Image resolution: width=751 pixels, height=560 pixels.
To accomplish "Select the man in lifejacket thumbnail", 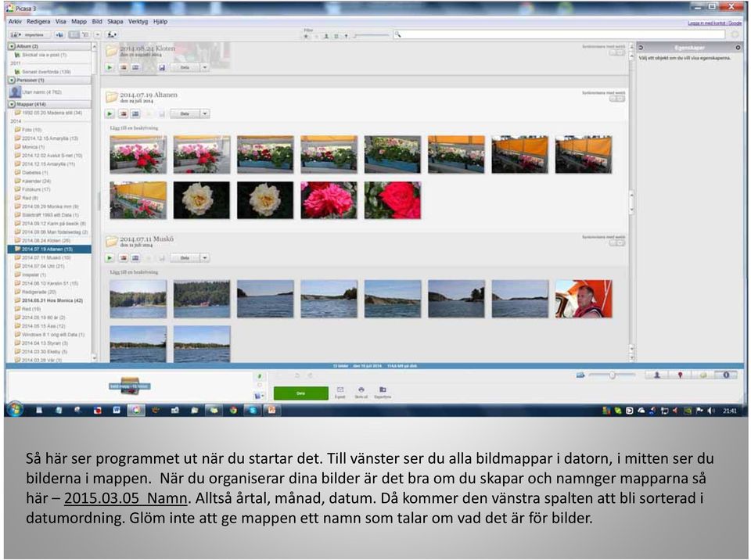I will (x=584, y=299).
